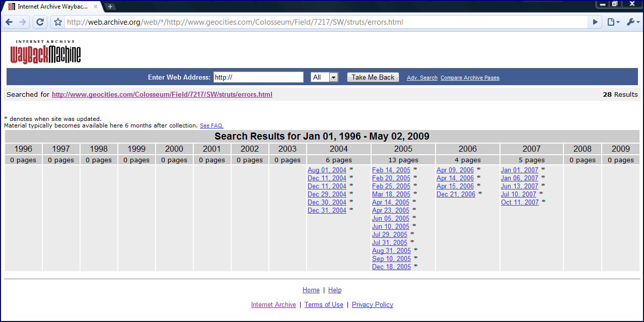The height and width of the screenshot is (322, 644).
Task: Open the "See FAQ." link
Action: [212, 125]
